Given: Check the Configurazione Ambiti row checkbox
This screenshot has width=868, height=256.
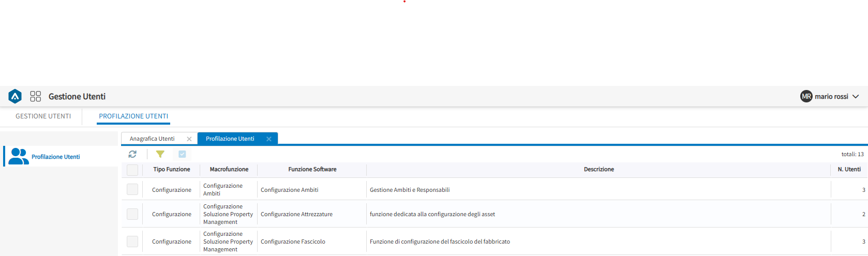Looking at the screenshot, I should point(132,190).
